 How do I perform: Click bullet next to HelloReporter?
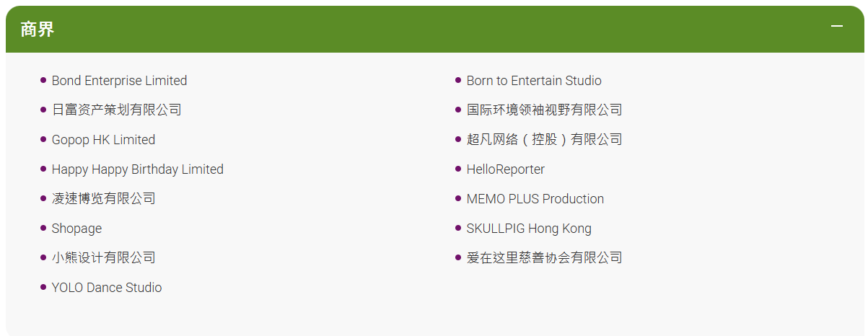(458, 169)
